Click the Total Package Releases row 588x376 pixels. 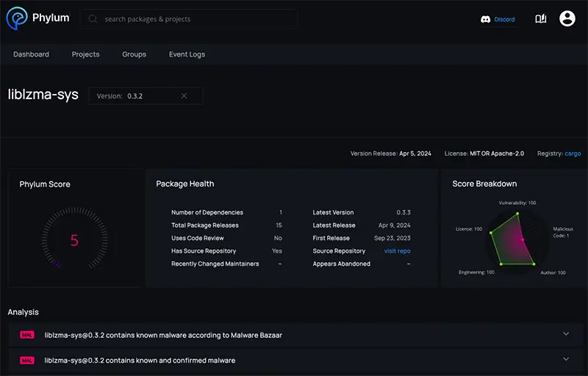(226, 225)
